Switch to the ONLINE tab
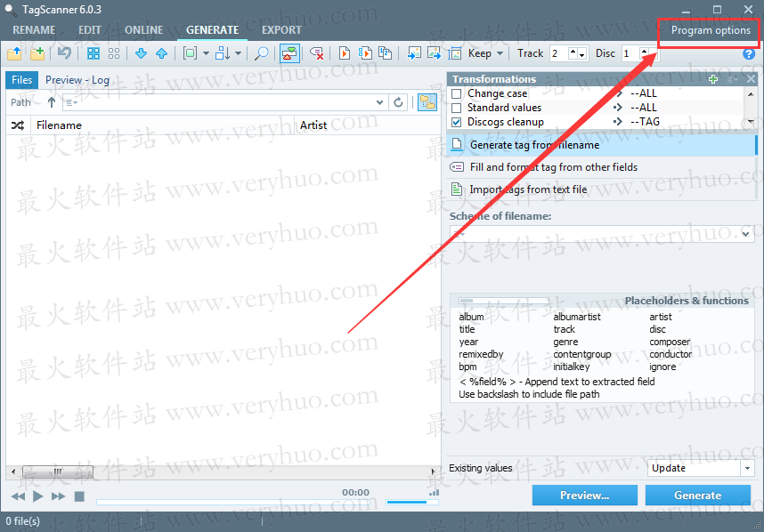This screenshot has width=764, height=532. 143,29
